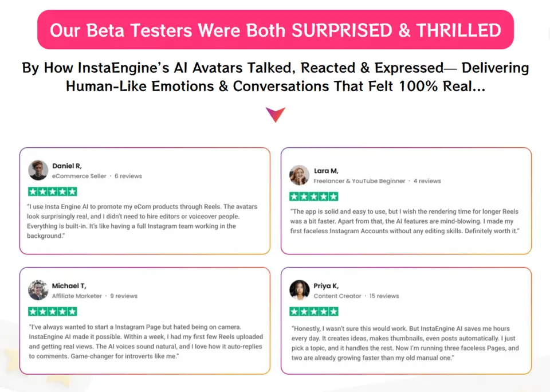Select the reviewer name Lara M

click(326, 171)
